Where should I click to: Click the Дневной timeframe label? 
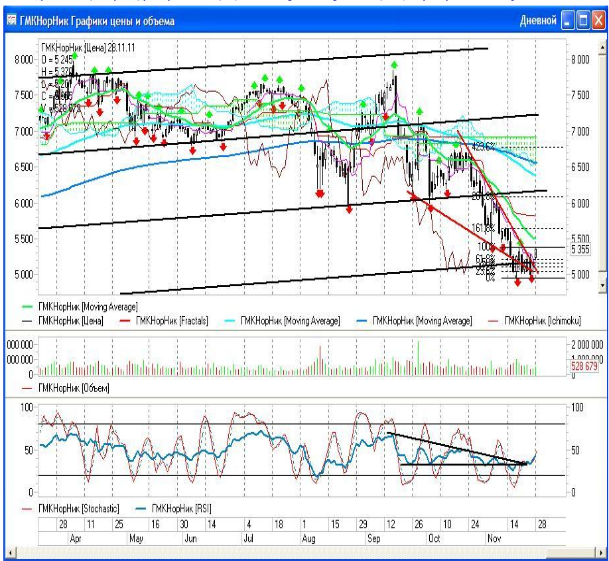pos(538,20)
